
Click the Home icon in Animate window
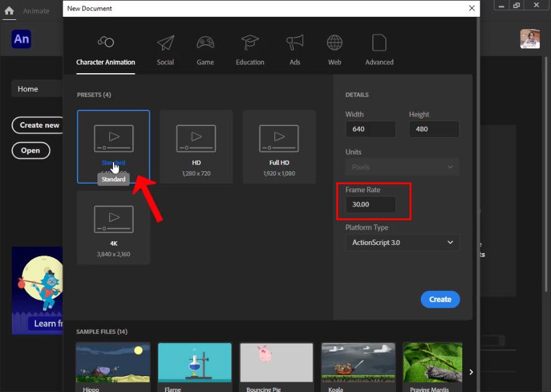click(x=9, y=11)
